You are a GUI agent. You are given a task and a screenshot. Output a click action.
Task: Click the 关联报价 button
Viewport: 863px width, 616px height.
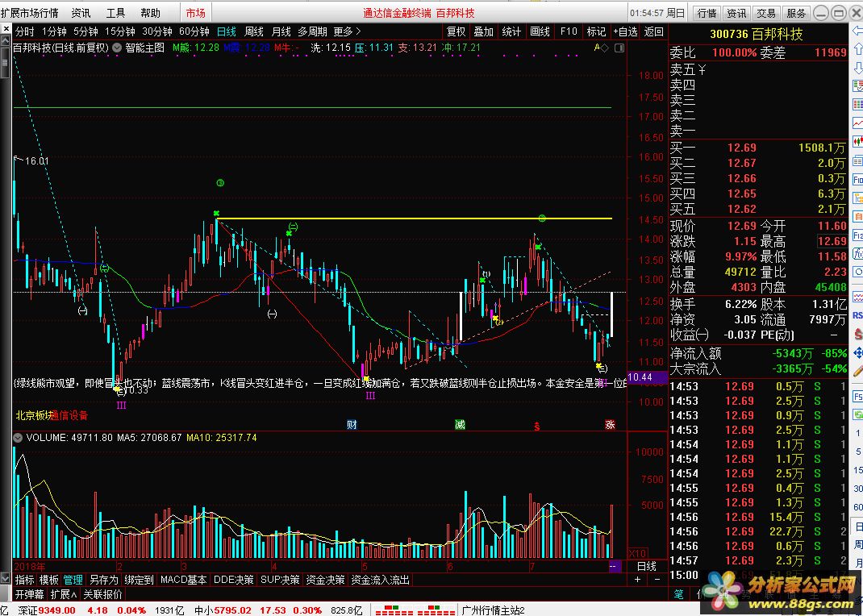[x=102, y=594]
